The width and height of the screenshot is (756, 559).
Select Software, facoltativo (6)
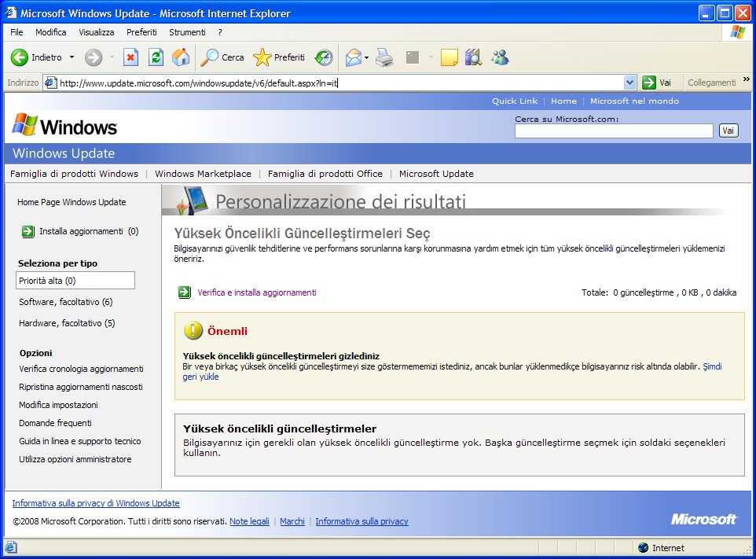pos(65,302)
